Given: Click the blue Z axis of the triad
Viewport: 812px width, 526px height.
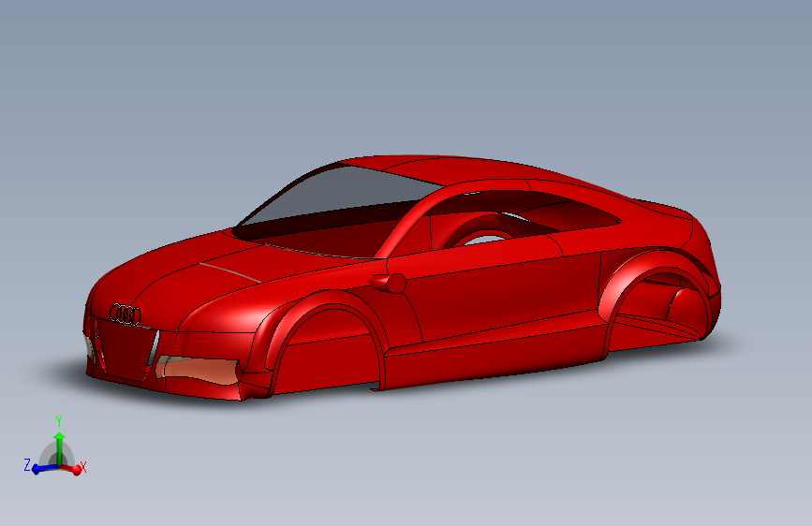Looking at the screenshot, I should pyautogui.click(x=45, y=468).
